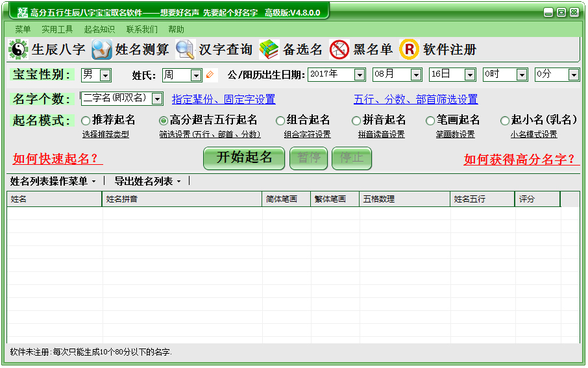Open the 联系我们 menu

(141, 29)
